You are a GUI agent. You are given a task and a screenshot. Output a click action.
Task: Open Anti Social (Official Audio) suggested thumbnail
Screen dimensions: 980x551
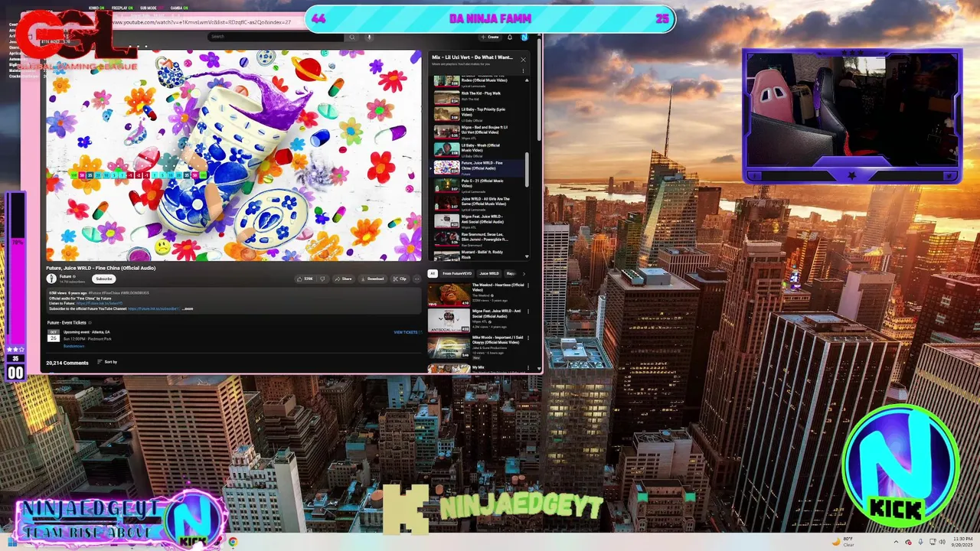(449, 321)
